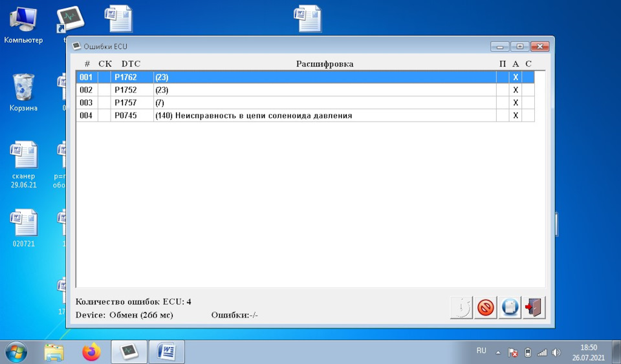Open the Компьютер desktop icon

[23, 25]
